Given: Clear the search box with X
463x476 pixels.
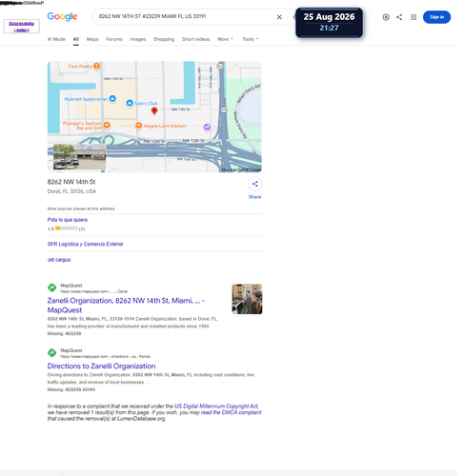Looking at the screenshot, I should (279, 17).
